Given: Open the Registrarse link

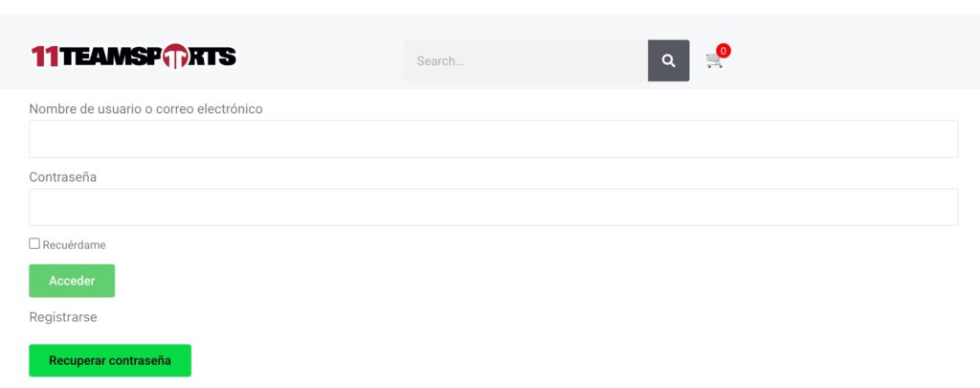Looking at the screenshot, I should [x=63, y=317].
